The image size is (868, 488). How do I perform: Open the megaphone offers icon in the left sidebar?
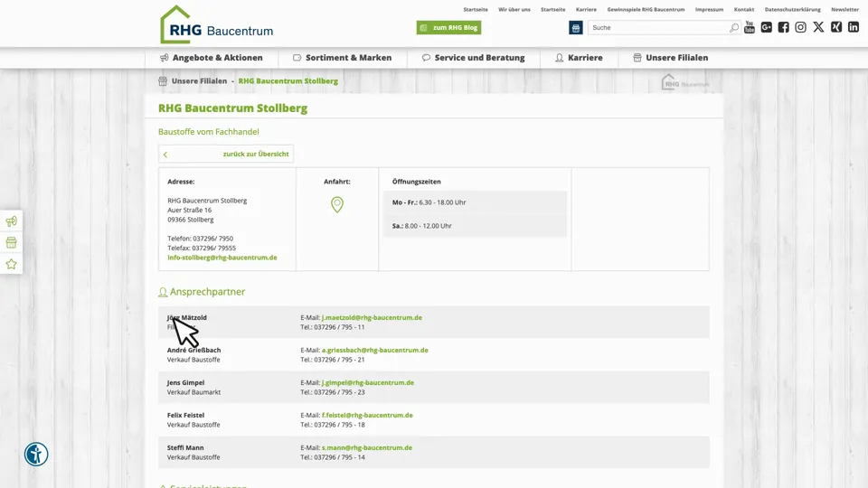(11, 221)
